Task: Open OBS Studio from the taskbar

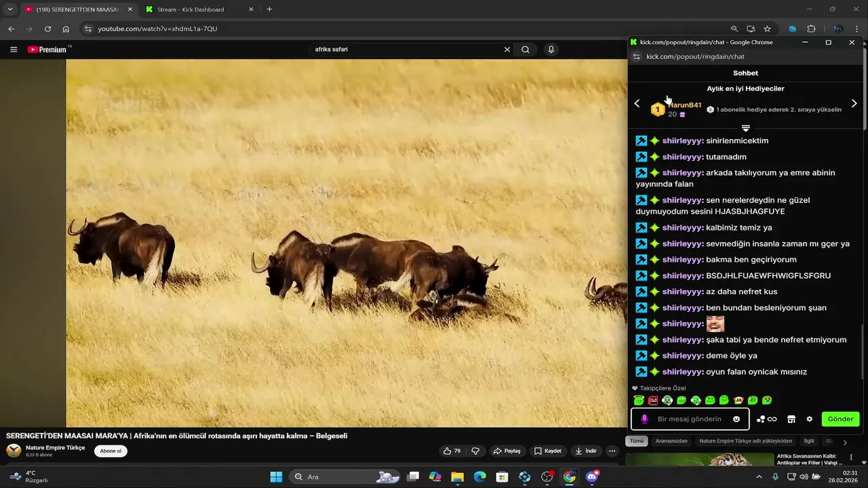Action: [x=547, y=477]
